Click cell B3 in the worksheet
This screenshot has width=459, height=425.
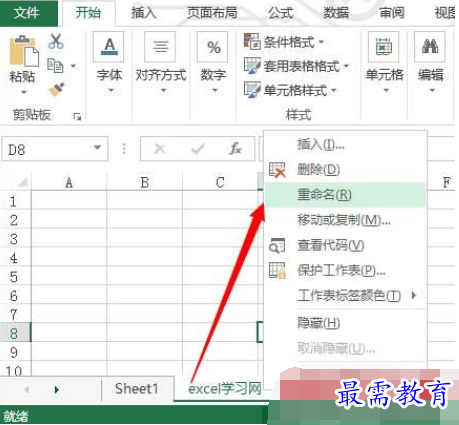pyautogui.click(x=145, y=239)
